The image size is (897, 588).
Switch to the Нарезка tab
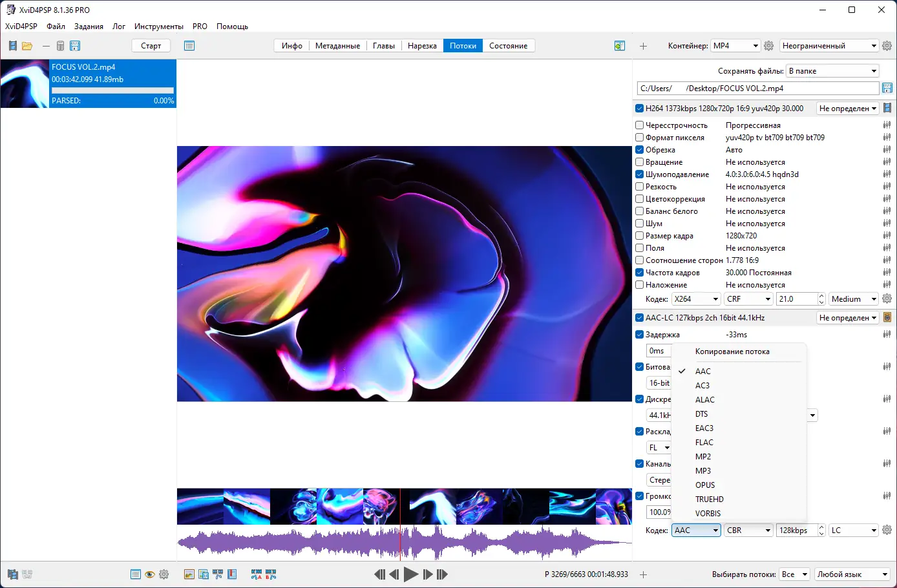click(422, 46)
